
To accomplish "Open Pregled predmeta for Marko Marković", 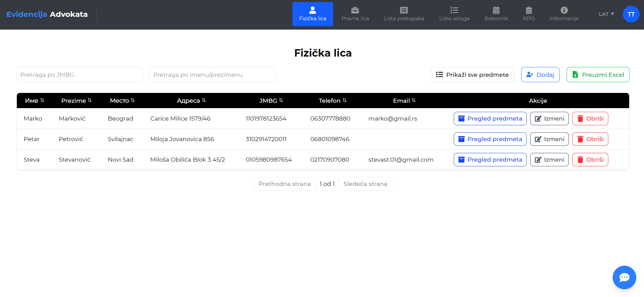I will pyautogui.click(x=490, y=119).
